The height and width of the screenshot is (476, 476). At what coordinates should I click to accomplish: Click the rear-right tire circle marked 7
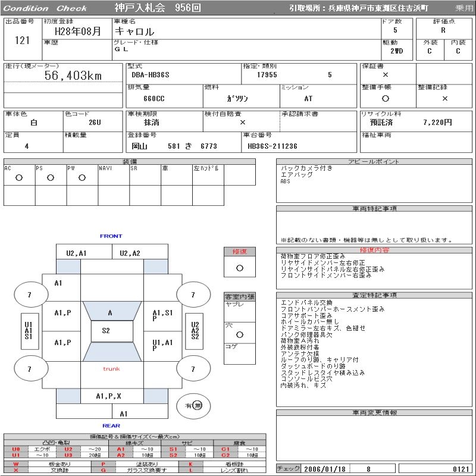point(193,368)
